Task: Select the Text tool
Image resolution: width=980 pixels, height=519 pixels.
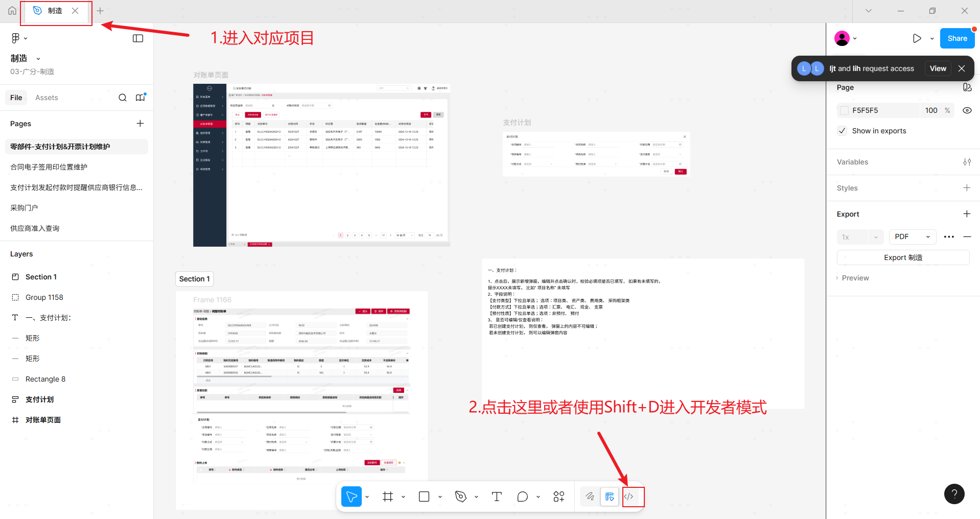Action: click(497, 497)
